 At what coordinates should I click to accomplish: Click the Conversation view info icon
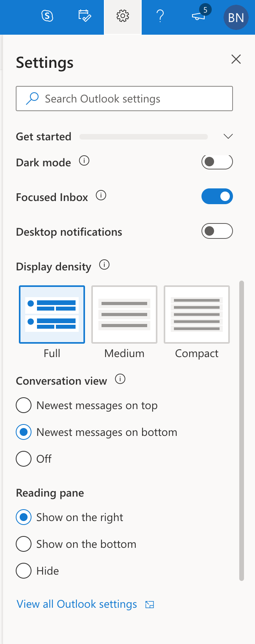tap(120, 379)
